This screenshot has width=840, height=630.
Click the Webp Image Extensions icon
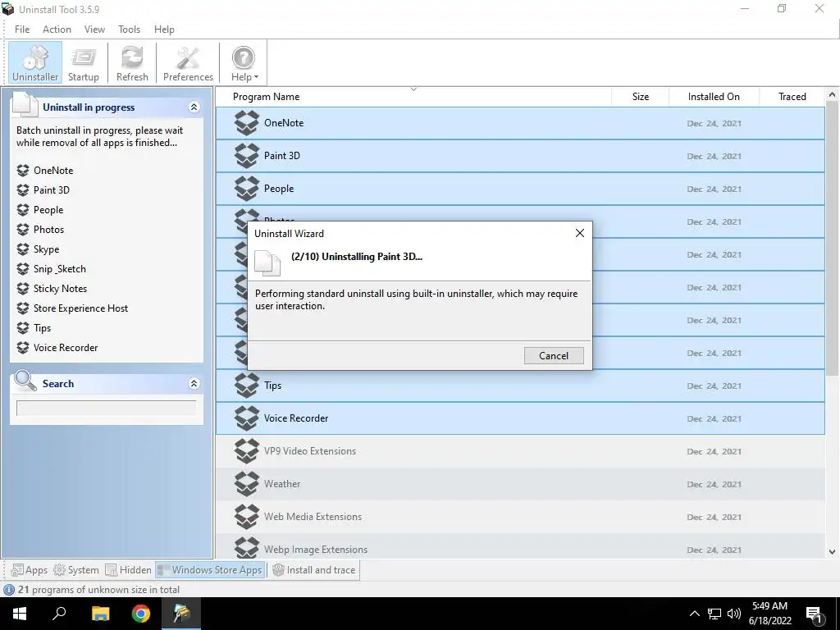(x=247, y=548)
